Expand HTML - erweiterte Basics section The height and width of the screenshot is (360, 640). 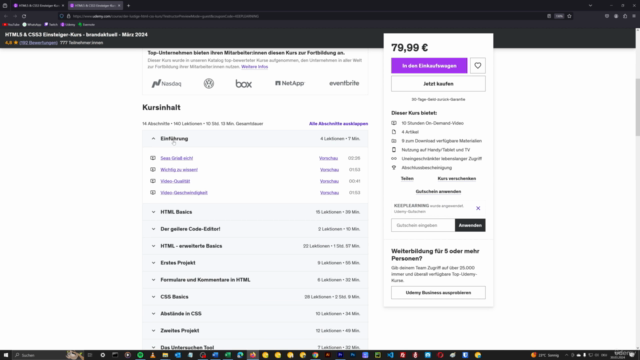click(x=255, y=246)
